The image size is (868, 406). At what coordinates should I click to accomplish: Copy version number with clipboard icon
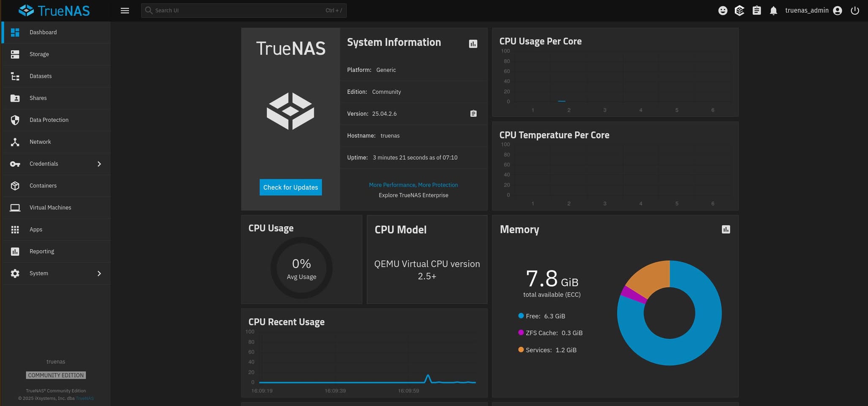click(473, 113)
